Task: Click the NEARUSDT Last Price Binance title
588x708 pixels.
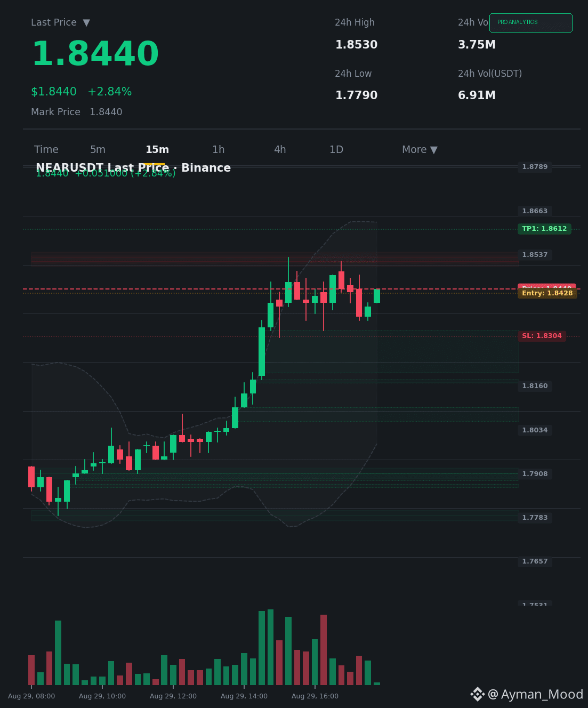Action: click(133, 168)
